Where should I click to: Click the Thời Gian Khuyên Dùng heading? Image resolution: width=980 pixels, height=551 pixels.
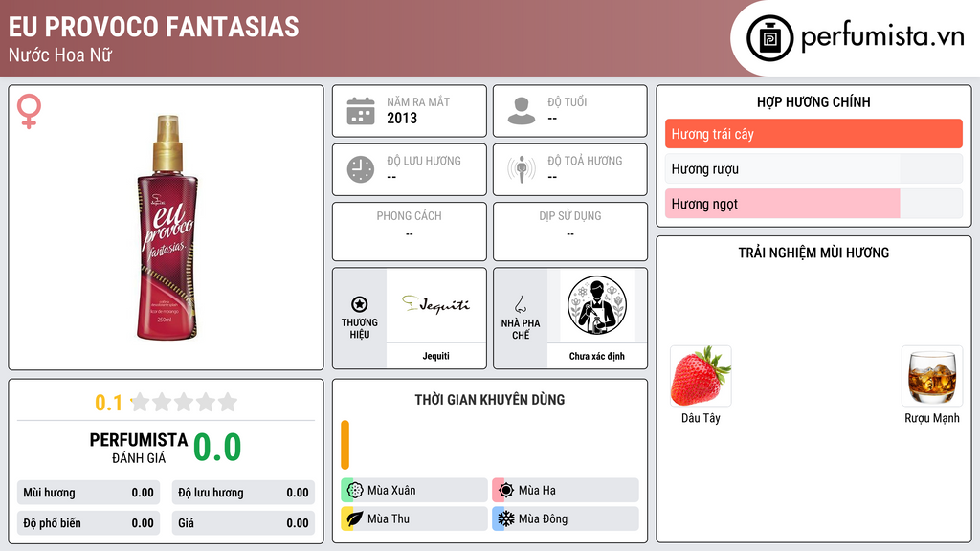pos(490,400)
